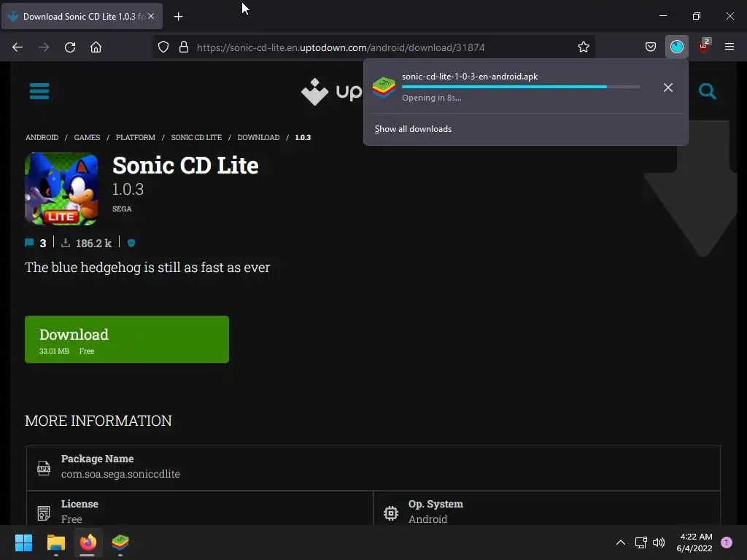
Task: Go back to the previous page
Action: click(18, 47)
